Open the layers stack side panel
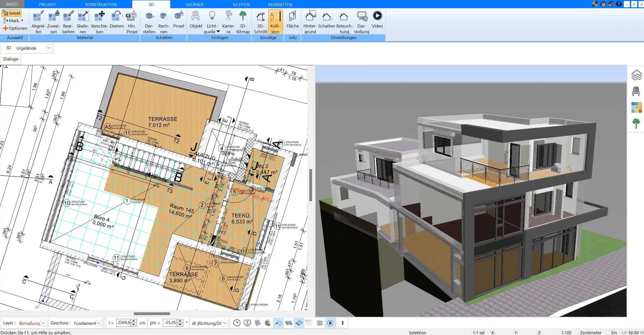The width and height of the screenshot is (644, 335). 636,75
